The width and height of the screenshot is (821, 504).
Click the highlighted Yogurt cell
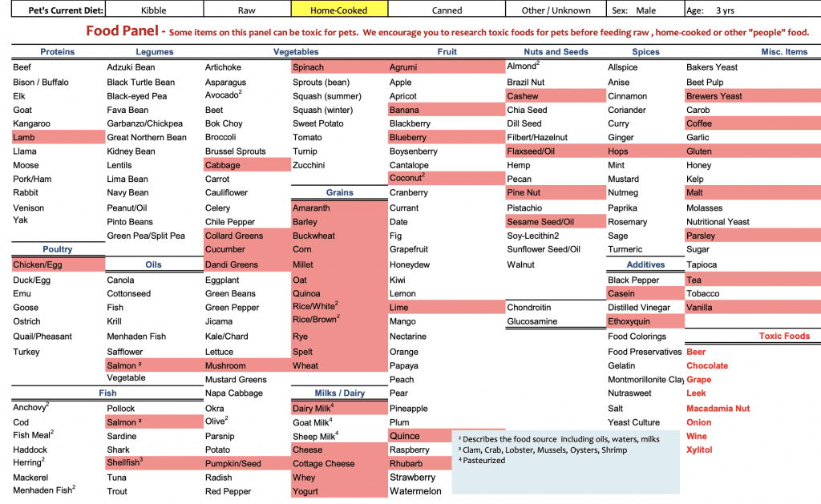(x=339, y=491)
